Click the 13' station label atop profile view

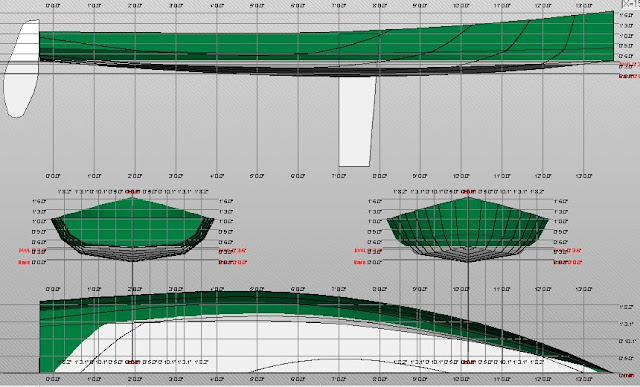coord(583,6)
